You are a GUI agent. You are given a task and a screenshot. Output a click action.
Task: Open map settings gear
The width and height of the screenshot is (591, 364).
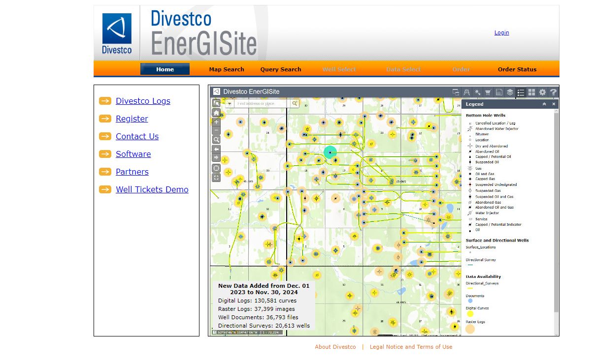pyautogui.click(x=542, y=92)
